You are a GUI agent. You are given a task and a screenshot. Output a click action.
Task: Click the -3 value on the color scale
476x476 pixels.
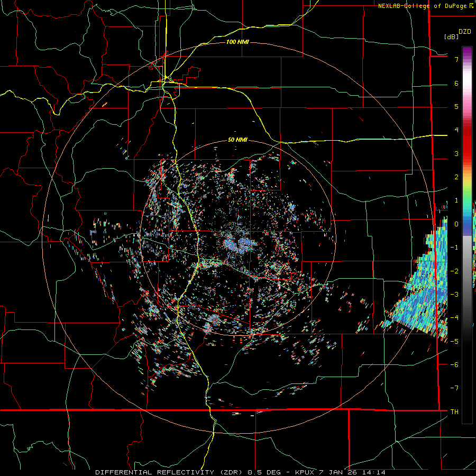point(454,294)
